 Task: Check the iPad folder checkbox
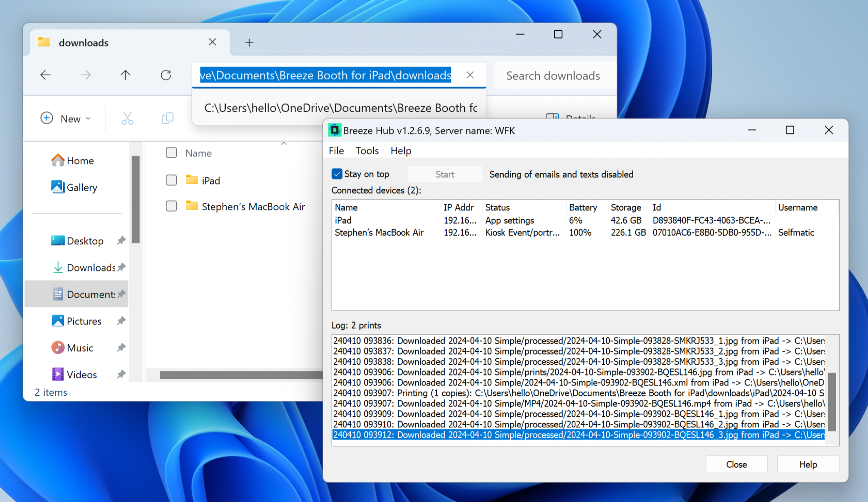click(x=171, y=180)
